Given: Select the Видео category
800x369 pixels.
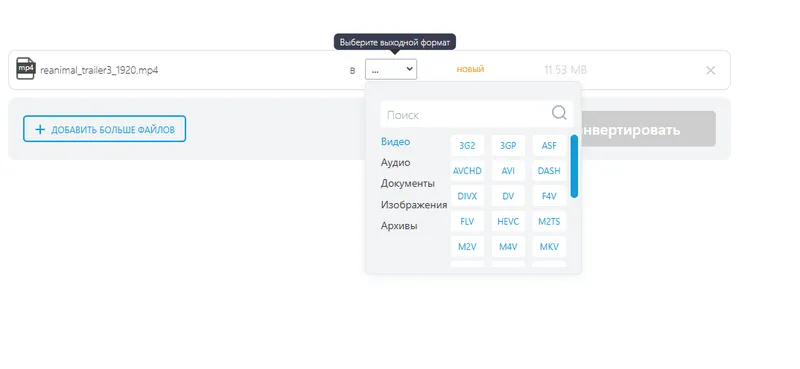Looking at the screenshot, I should click(x=395, y=142).
